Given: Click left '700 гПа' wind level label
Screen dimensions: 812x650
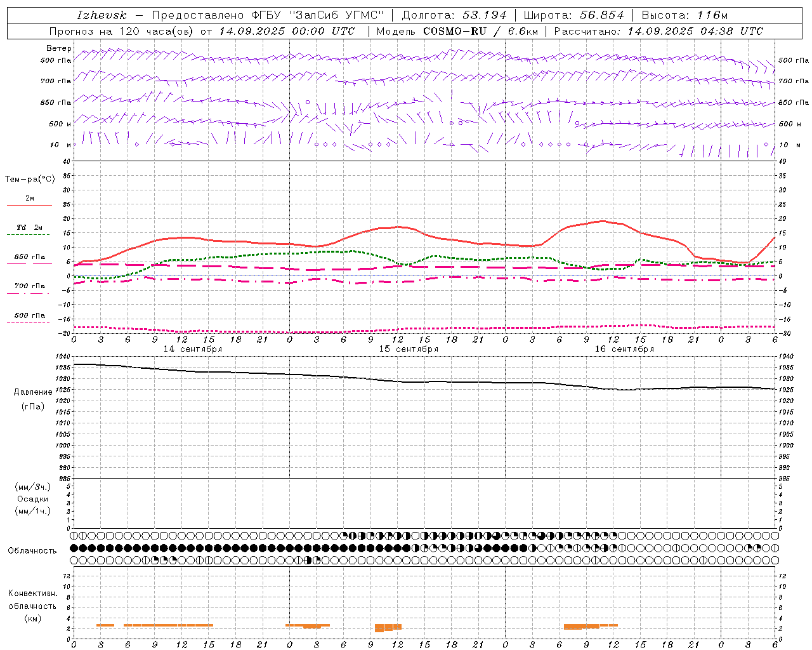Looking at the screenshot, I should [56, 81].
